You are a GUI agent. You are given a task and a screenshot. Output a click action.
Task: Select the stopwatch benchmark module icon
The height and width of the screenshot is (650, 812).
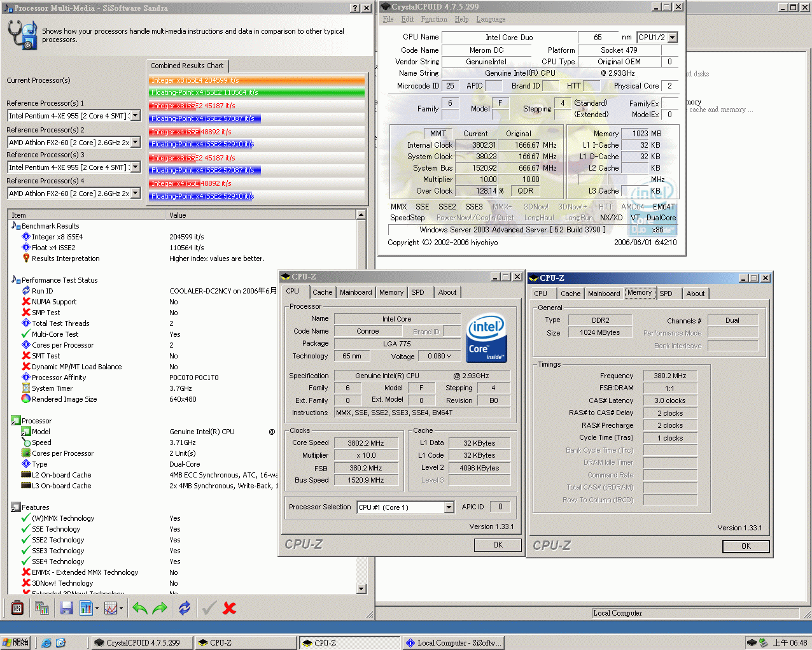pyautogui.click(x=17, y=608)
